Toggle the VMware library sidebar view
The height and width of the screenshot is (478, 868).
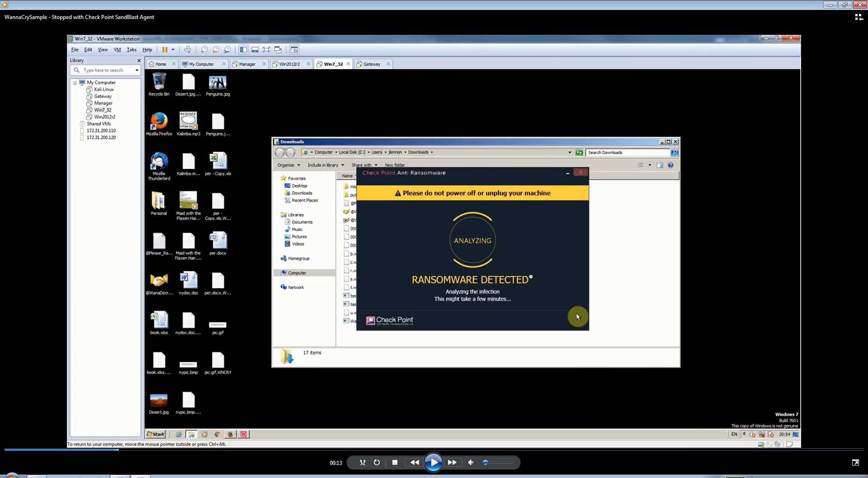243,50
